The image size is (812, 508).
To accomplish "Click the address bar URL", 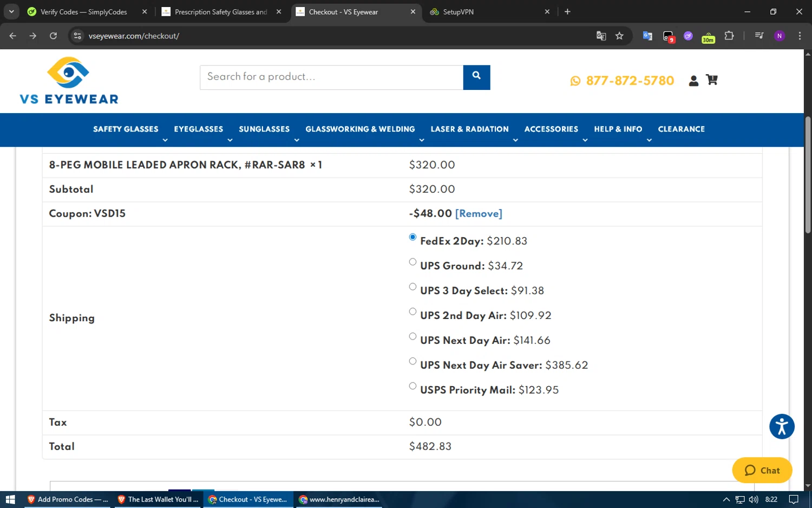I will 134,36.
